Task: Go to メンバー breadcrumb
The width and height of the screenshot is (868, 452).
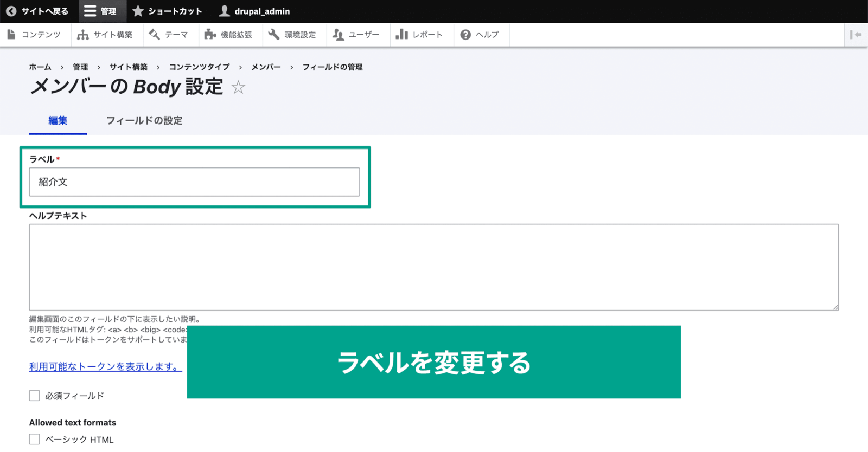Action: tap(266, 67)
